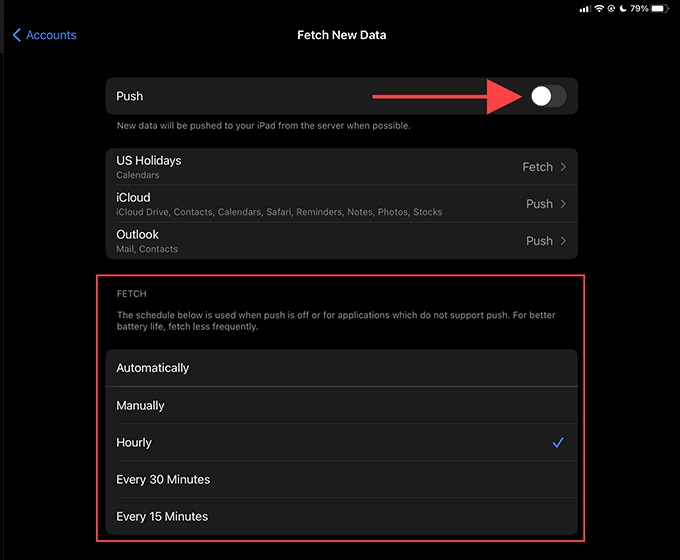Click the 'Mail, Contacts' subtitle
This screenshot has height=560, width=680.
click(147, 249)
